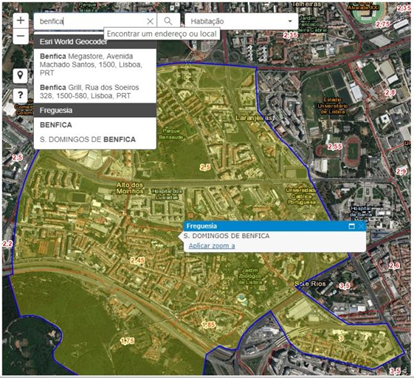
Task: Click the locate pin icon button
Action: 20,76
